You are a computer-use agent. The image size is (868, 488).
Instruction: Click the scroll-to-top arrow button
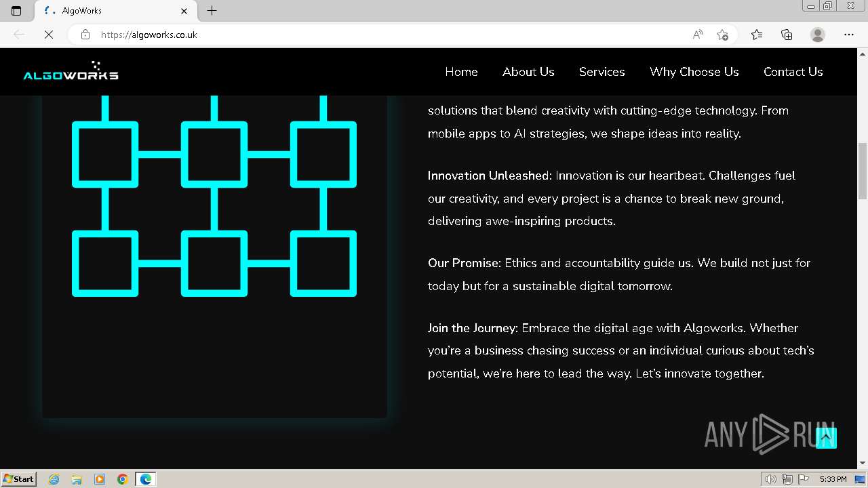(x=826, y=438)
